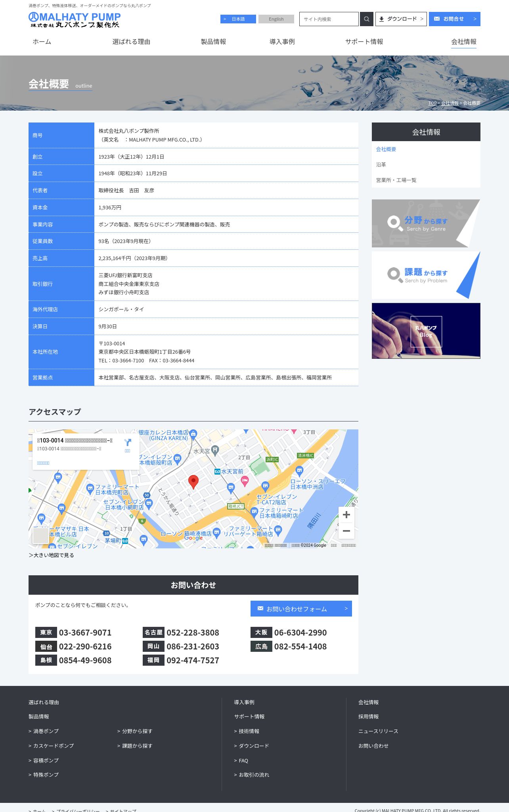Screen dimensions: 509x812
Task: Select 会社概要 in sidebar menu
Action: [x=386, y=149]
